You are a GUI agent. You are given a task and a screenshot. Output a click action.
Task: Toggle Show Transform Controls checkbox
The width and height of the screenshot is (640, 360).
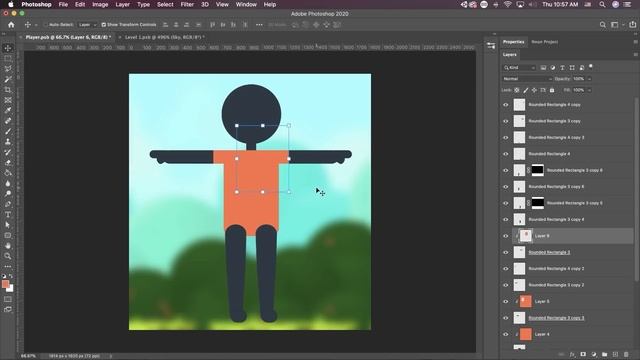click(x=104, y=25)
